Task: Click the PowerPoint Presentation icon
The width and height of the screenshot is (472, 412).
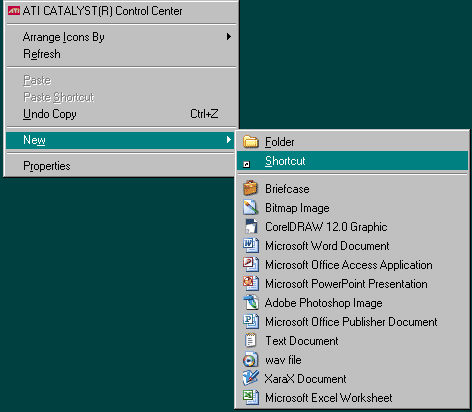Action: click(x=251, y=283)
